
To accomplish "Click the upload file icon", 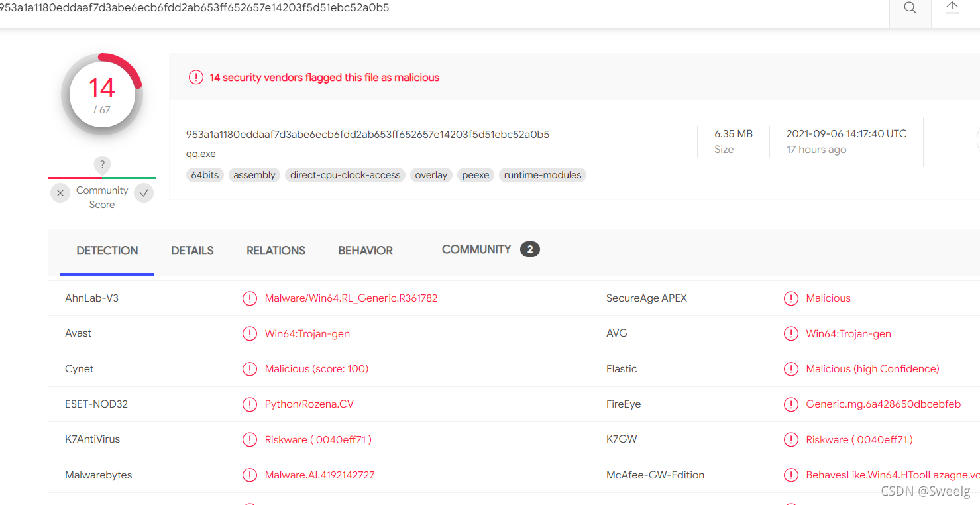I will [952, 7].
